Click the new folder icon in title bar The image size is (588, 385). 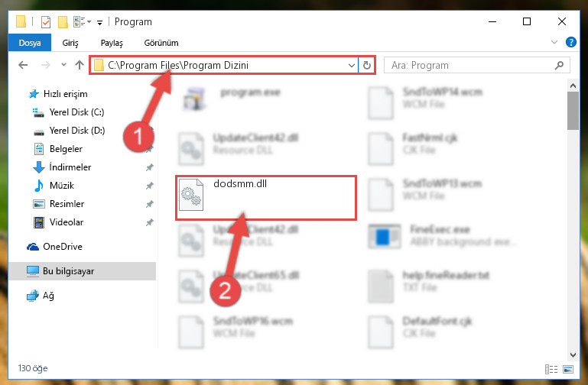click(63, 22)
